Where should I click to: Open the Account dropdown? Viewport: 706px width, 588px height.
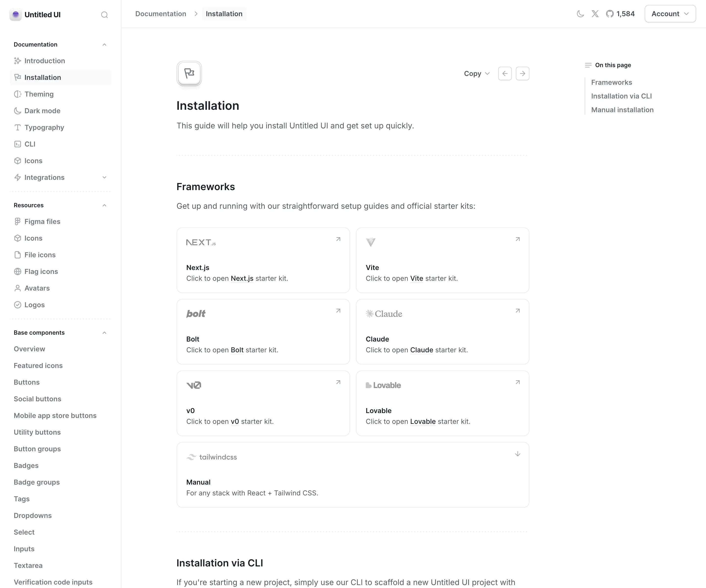[670, 14]
